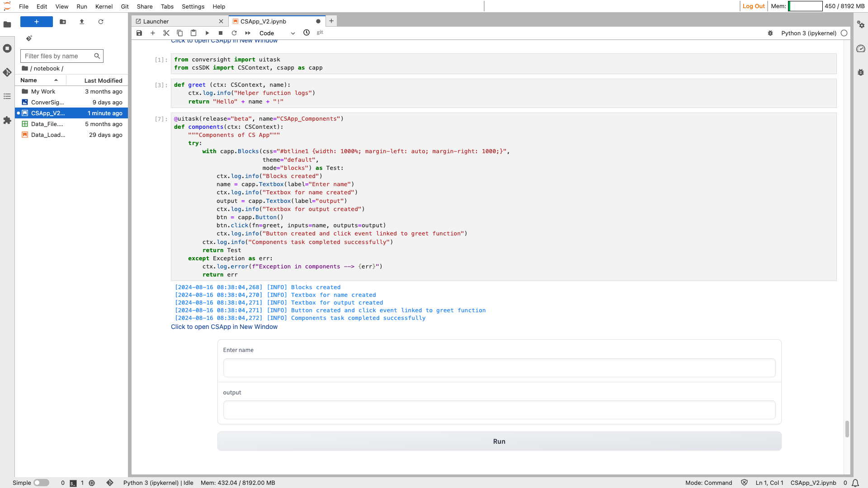868x488 pixels.
Task: Click to open CSApp in New Window link below logs
Action: click(x=224, y=327)
